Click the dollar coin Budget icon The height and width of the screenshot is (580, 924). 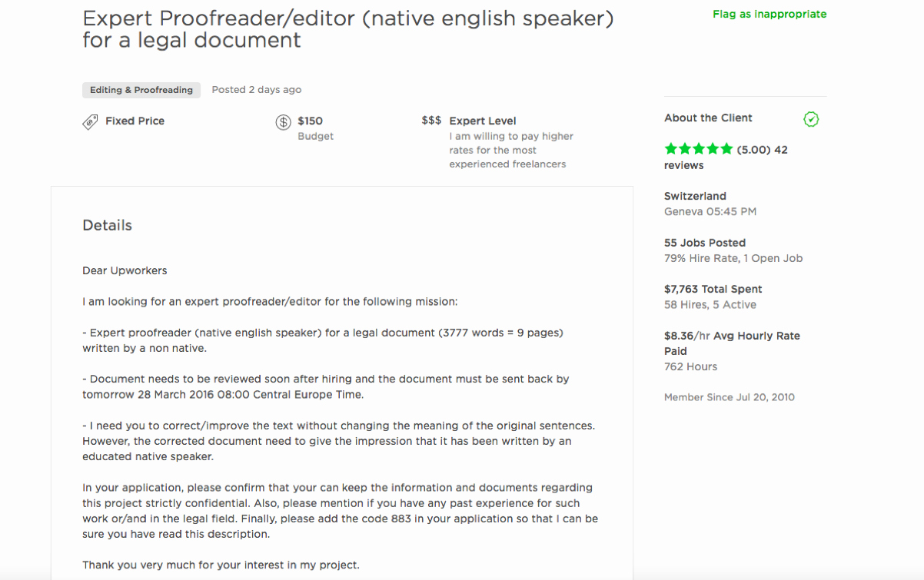[x=283, y=122]
